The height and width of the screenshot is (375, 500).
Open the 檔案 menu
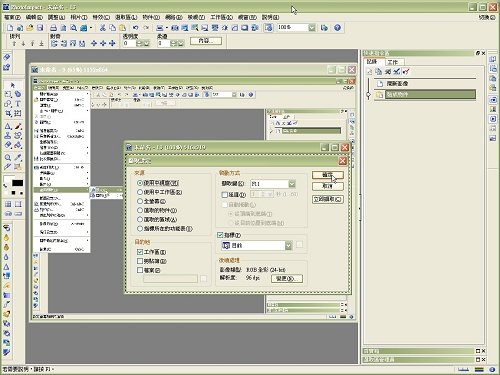pyautogui.click(x=12, y=17)
